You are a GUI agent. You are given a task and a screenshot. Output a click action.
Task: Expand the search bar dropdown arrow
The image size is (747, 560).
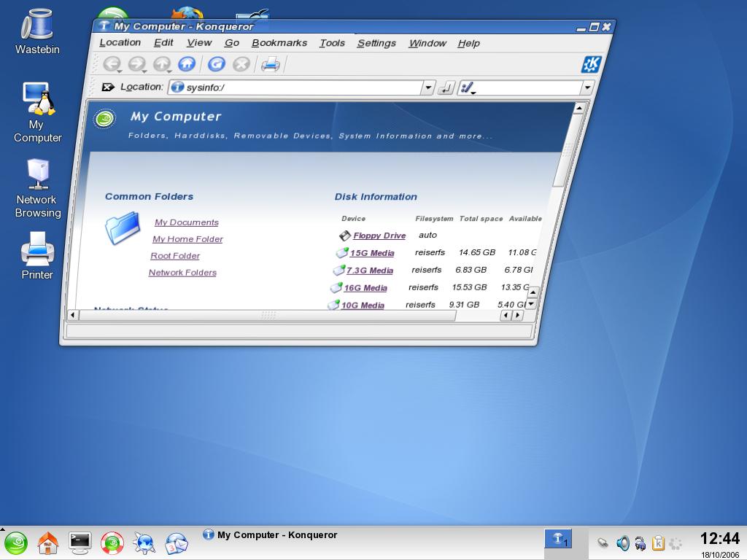coord(587,87)
